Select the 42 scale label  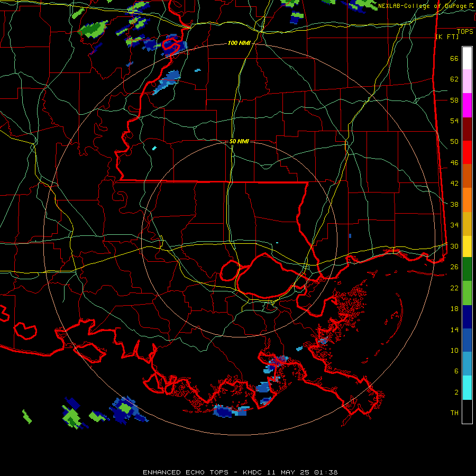coord(454,184)
